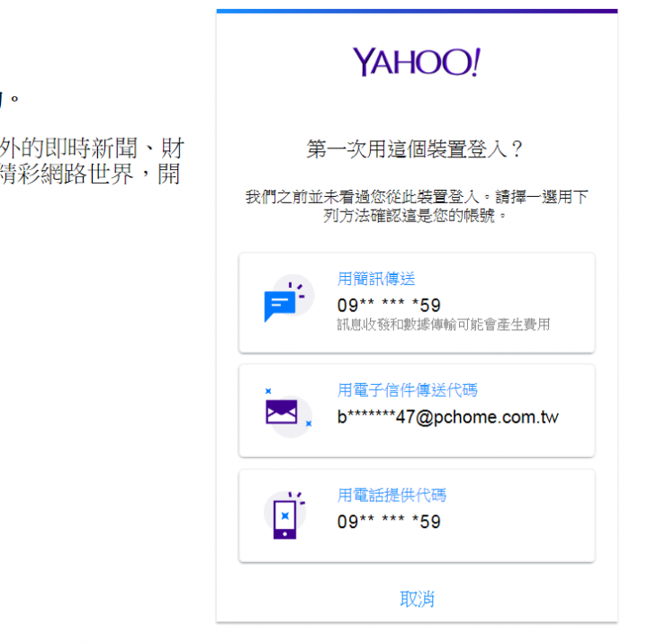This screenshot has height=644, width=648.
Task: Choose 用簡訊傳送 verification option
Action: click(417, 303)
